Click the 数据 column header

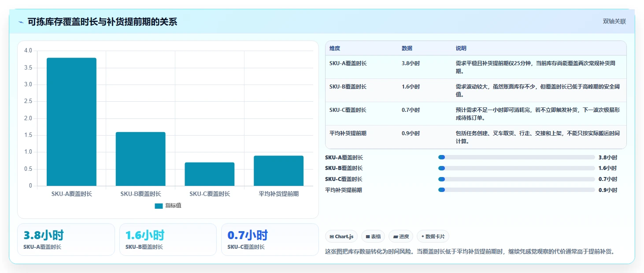pyautogui.click(x=407, y=48)
